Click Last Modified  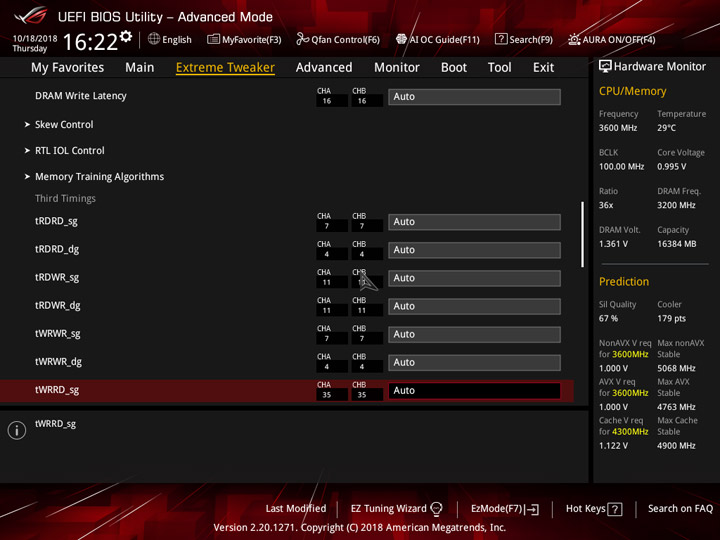pyautogui.click(x=296, y=508)
